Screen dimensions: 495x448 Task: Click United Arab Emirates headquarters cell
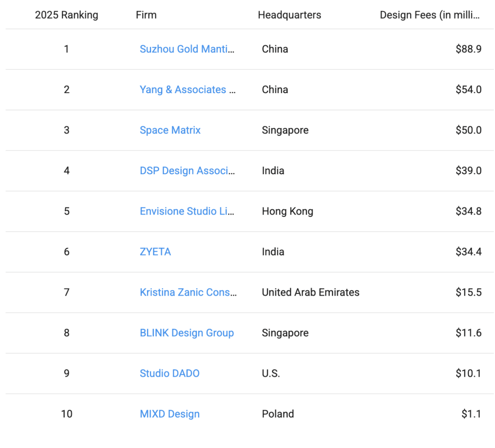pyautogui.click(x=311, y=293)
